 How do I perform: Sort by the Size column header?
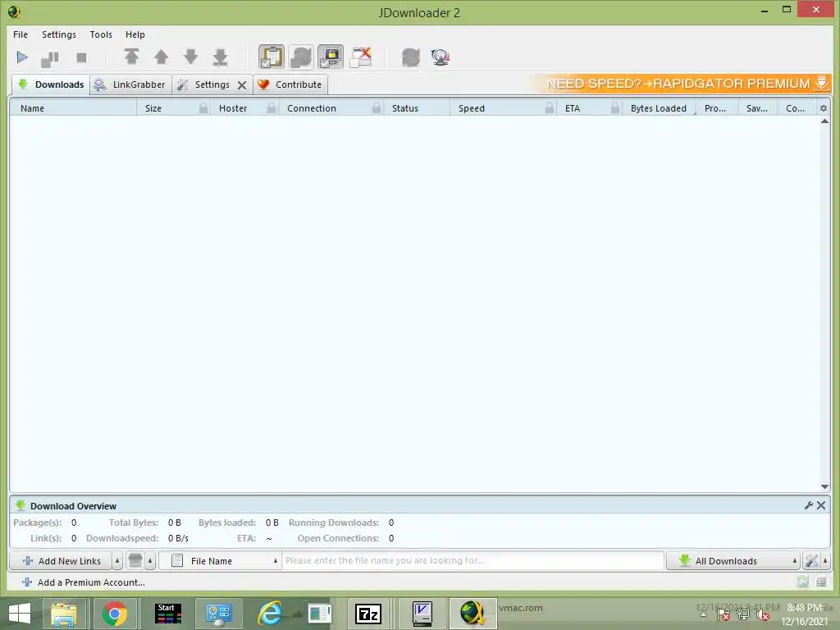tap(172, 108)
